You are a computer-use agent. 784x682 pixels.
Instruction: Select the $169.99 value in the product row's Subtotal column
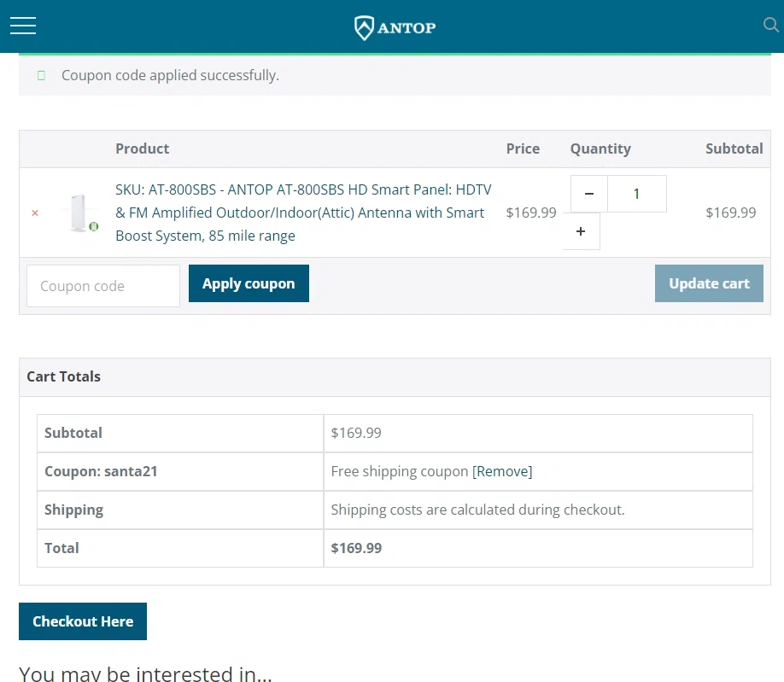pos(730,213)
